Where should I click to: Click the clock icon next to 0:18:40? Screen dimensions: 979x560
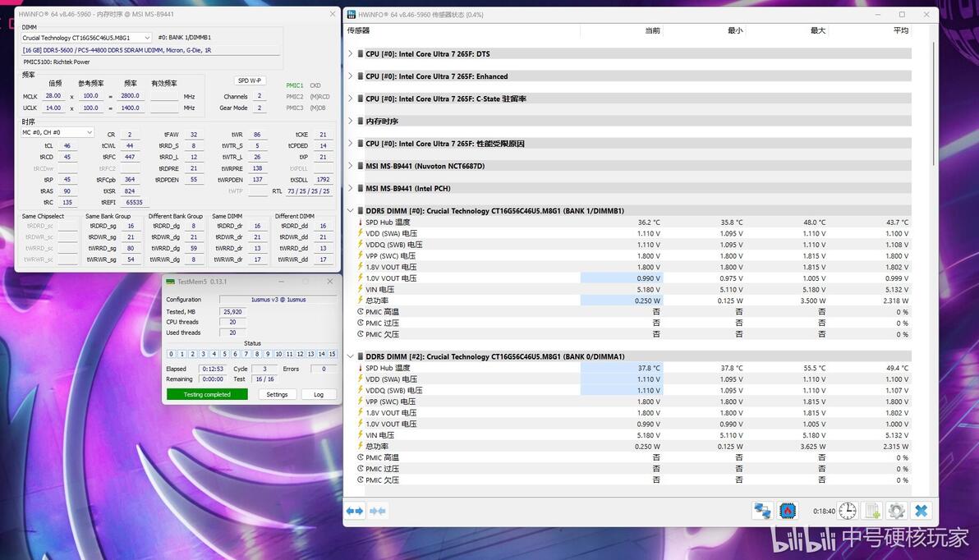pos(848,511)
